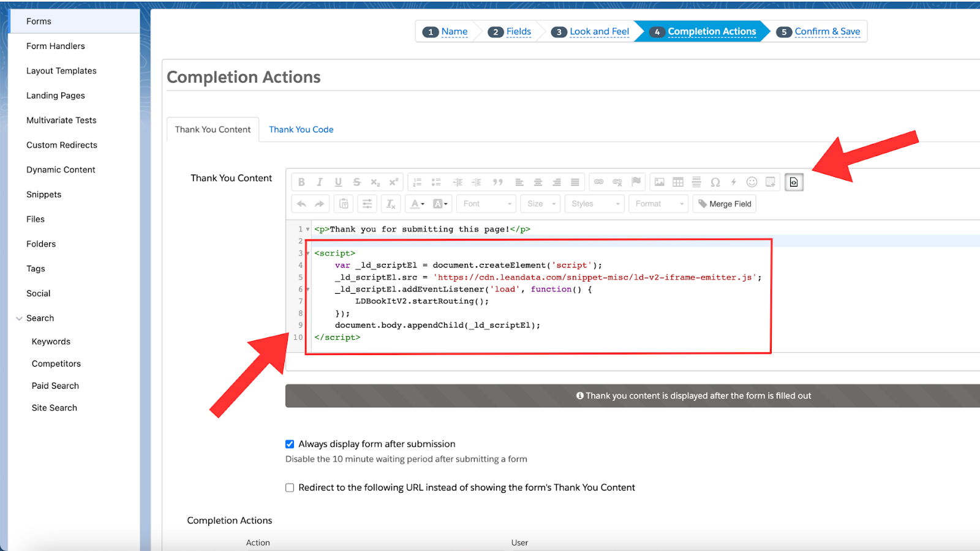Viewport: 980px width, 551px height.
Task: Click the special character omega icon
Action: pos(715,182)
